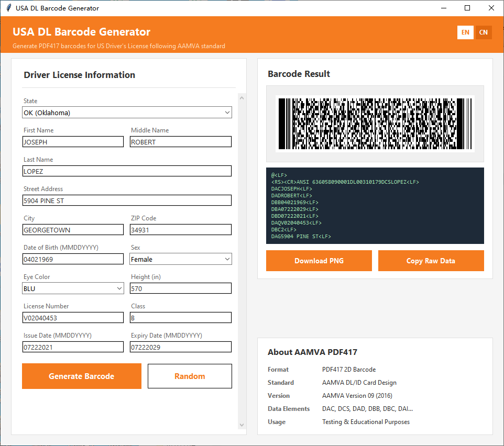Click the Expiry Date field 07222029
This screenshot has height=446, width=504.
[181, 347]
